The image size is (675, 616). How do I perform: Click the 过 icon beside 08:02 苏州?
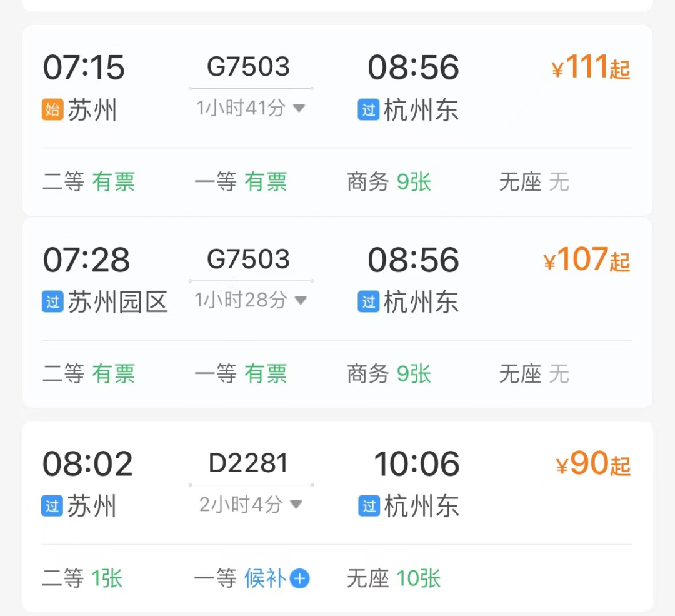pos(52,505)
